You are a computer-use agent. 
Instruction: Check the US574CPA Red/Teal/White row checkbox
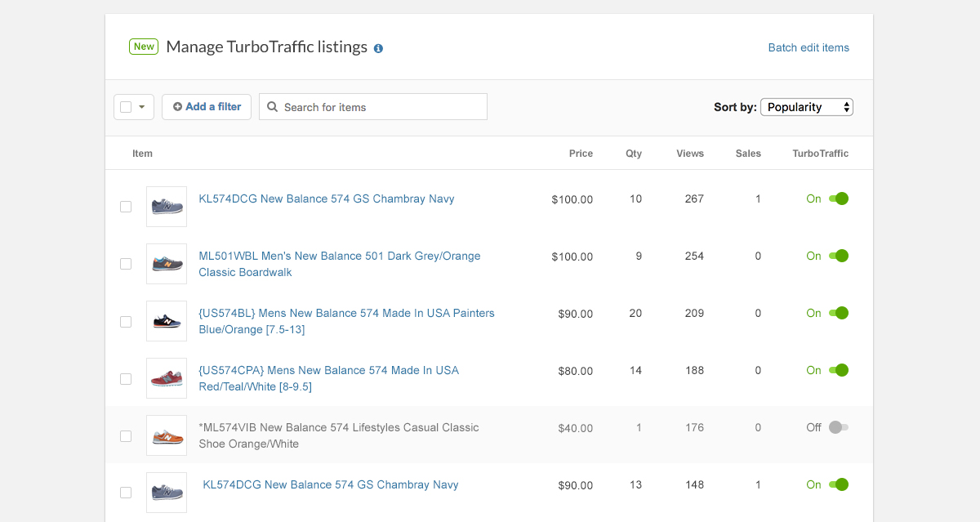[126, 378]
